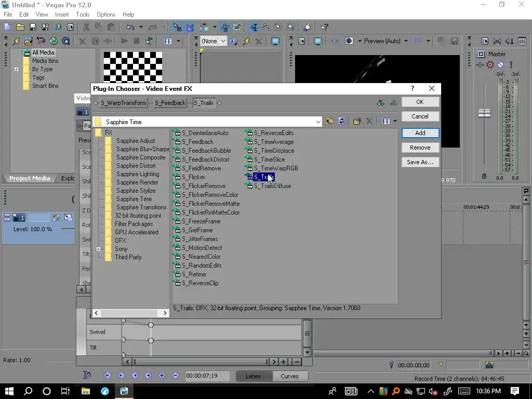
Task: Click the Save project floppy icon
Action: click(33, 27)
